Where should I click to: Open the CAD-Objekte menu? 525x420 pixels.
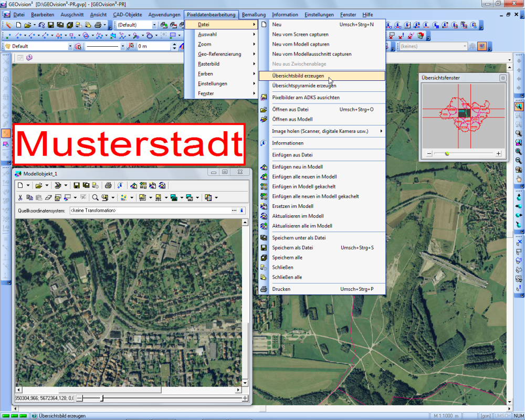(128, 14)
